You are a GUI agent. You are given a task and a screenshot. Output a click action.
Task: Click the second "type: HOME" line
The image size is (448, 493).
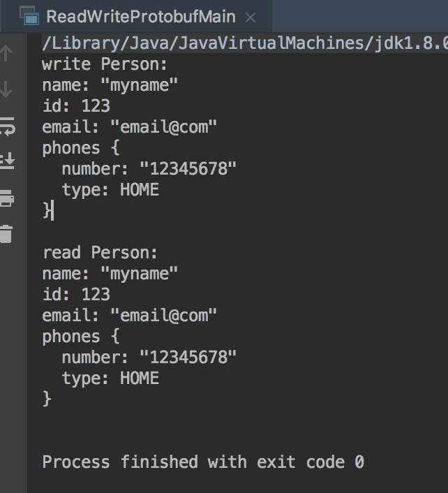(110, 378)
